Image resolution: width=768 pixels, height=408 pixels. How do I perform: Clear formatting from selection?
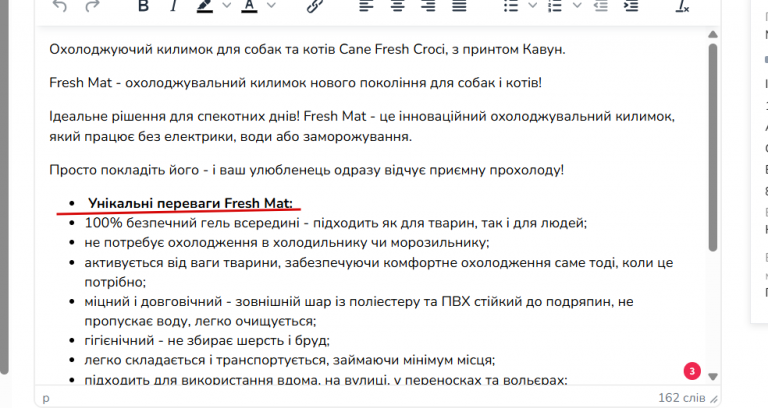point(682,5)
